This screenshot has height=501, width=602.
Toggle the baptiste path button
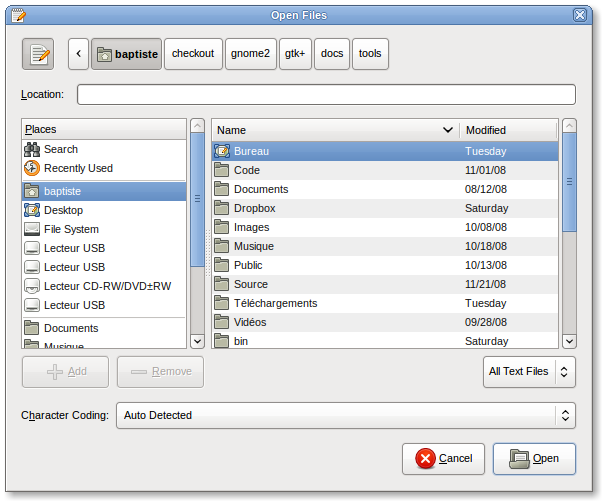(126, 54)
